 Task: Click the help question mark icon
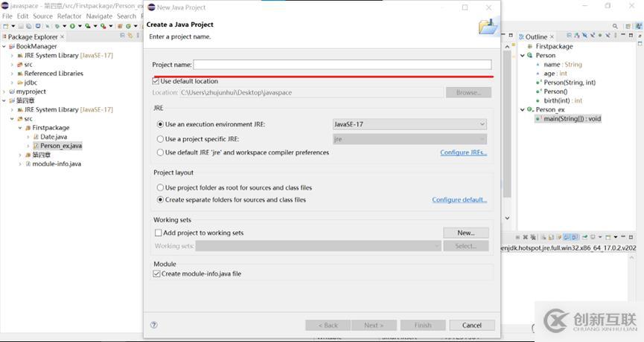tap(154, 325)
